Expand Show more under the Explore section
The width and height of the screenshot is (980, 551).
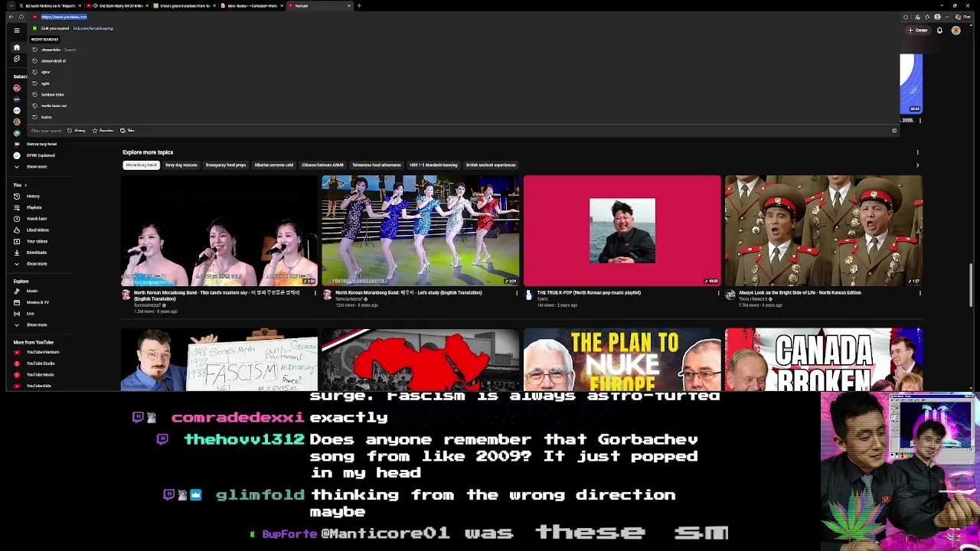(31, 324)
